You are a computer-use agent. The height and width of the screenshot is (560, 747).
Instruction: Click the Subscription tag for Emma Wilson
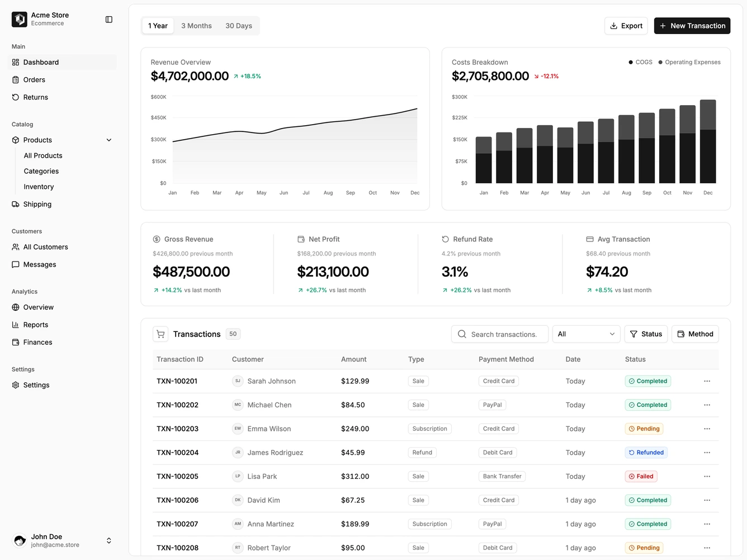(430, 429)
